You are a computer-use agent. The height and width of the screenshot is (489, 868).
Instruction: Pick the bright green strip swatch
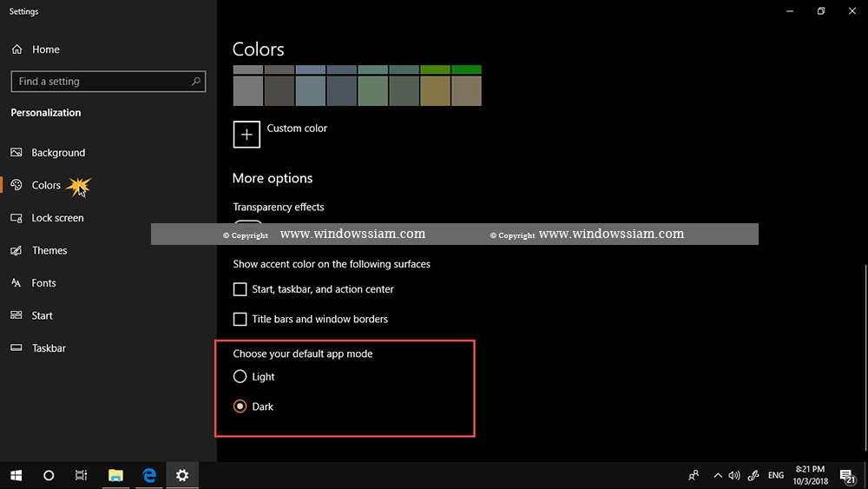(466, 69)
